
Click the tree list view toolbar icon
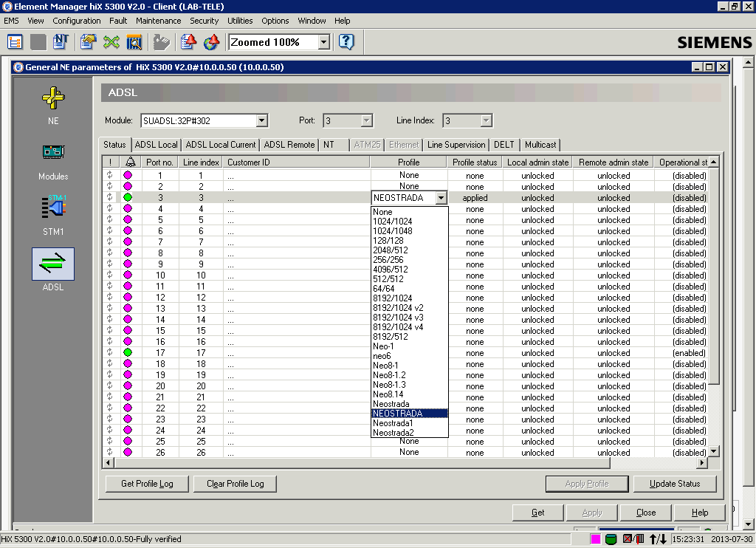(x=16, y=42)
